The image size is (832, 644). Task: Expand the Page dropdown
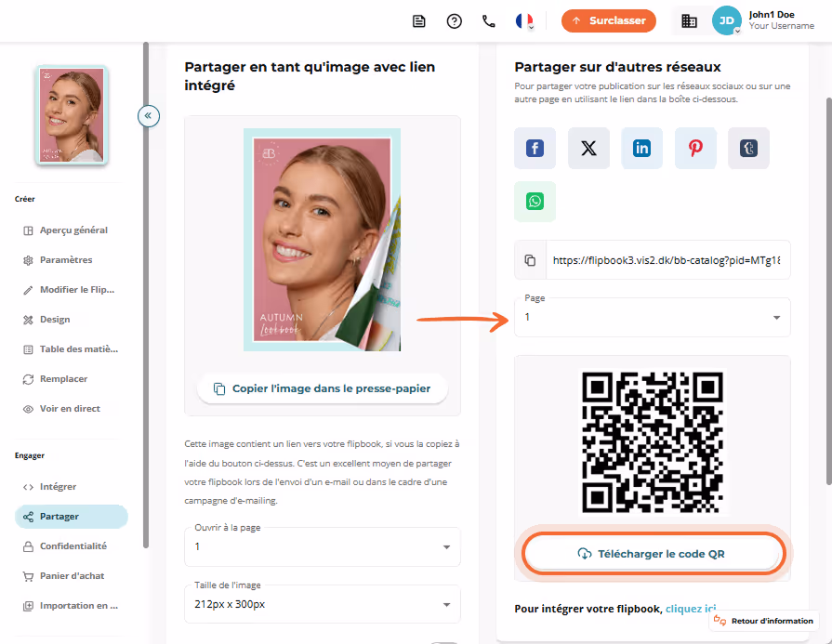click(653, 317)
